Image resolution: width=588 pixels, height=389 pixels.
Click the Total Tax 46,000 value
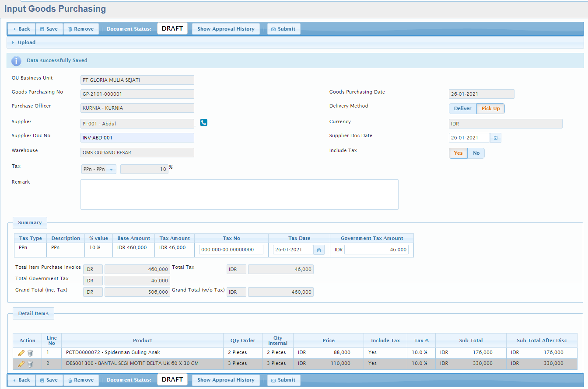(x=281, y=269)
